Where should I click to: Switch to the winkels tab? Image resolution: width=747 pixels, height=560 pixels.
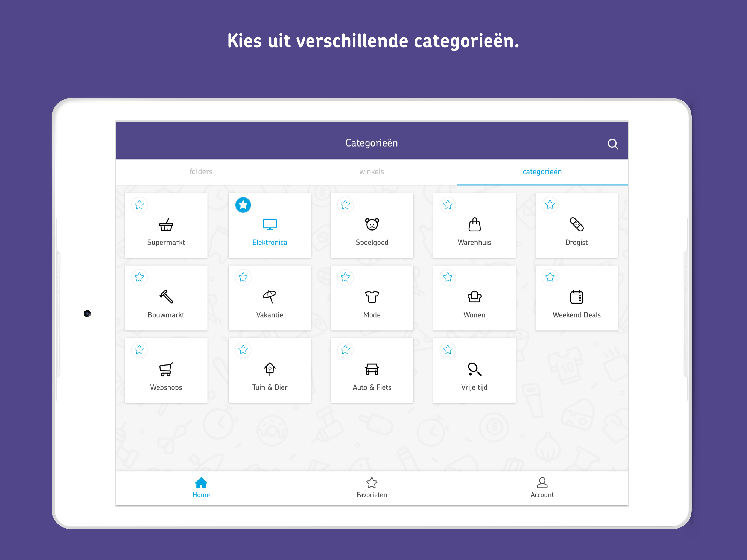(372, 171)
